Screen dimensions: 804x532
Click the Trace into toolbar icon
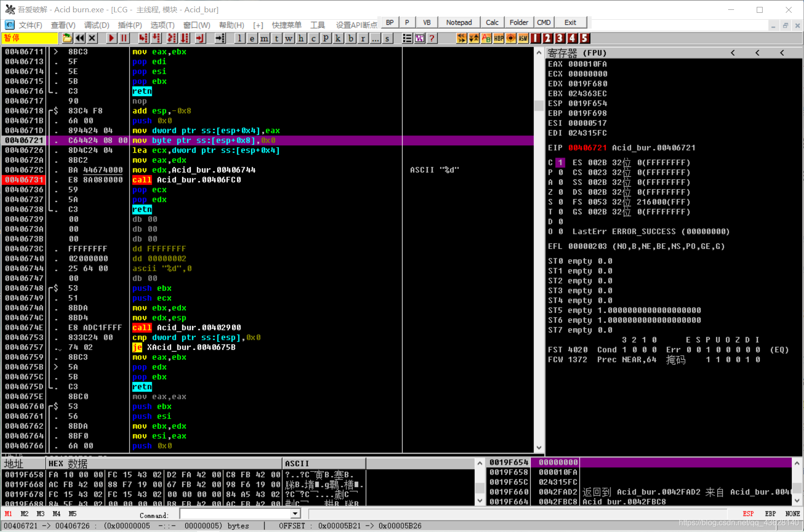[172, 38]
